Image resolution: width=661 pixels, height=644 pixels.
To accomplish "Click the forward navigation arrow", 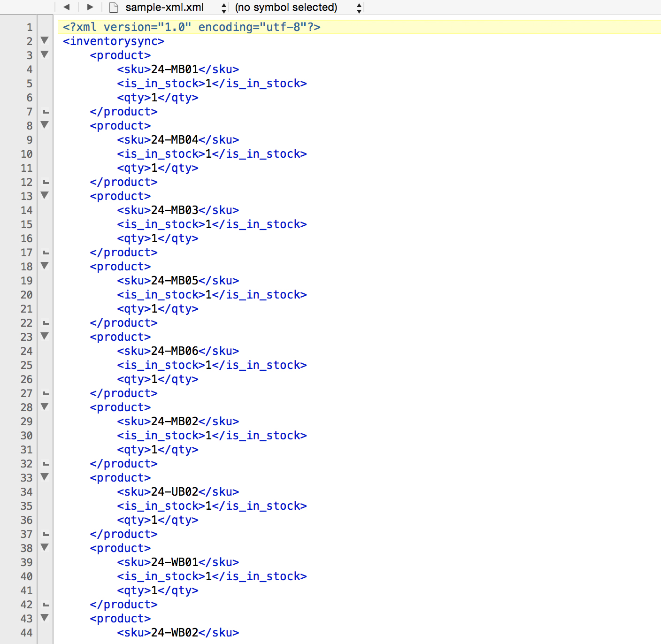I will (x=90, y=7).
